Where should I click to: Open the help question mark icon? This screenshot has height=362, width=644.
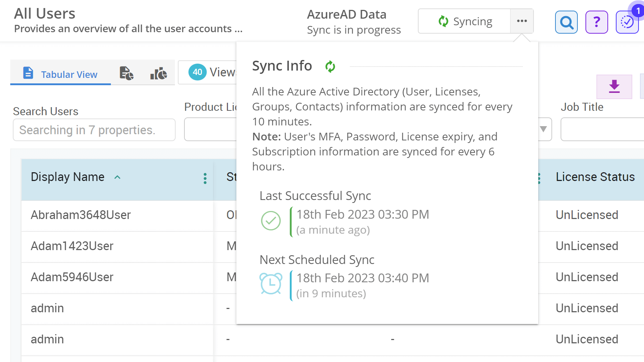point(596,22)
